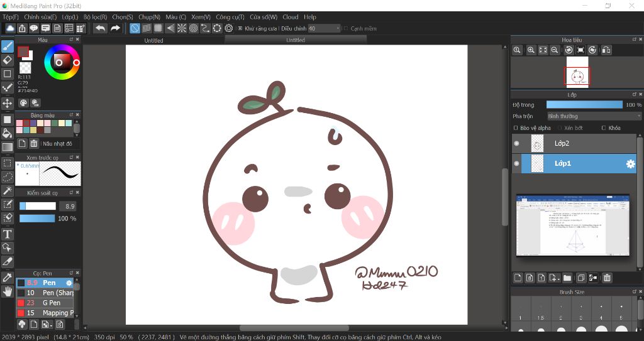Image resolution: width=644 pixels, height=341 pixels.
Task: Undock the Màu color panel
Action: coord(72,40)
